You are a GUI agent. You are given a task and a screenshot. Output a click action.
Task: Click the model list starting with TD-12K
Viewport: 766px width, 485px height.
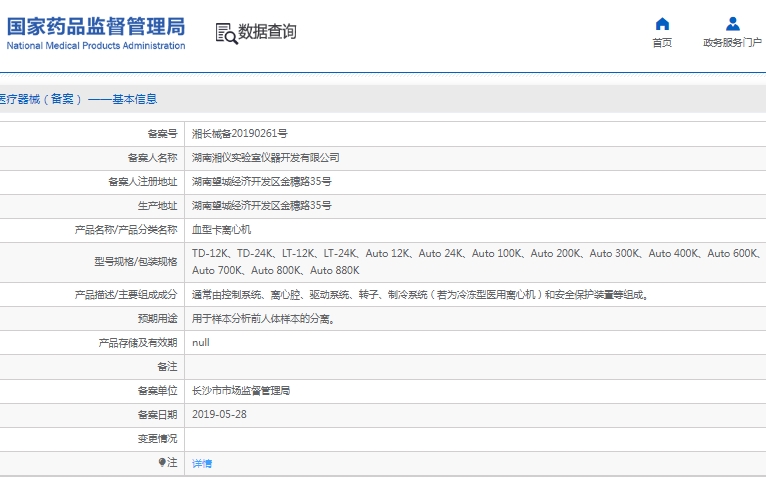click(476, 253)
